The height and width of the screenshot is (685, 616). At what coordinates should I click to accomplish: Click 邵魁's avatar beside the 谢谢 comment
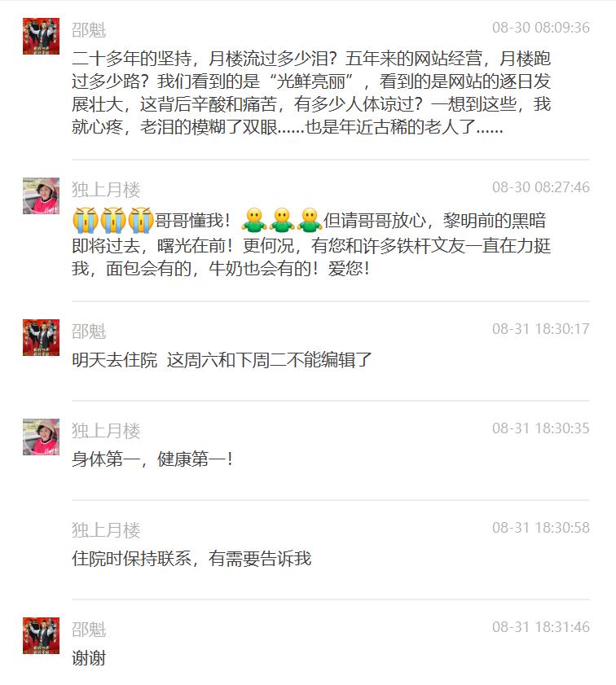click(41, 635)
